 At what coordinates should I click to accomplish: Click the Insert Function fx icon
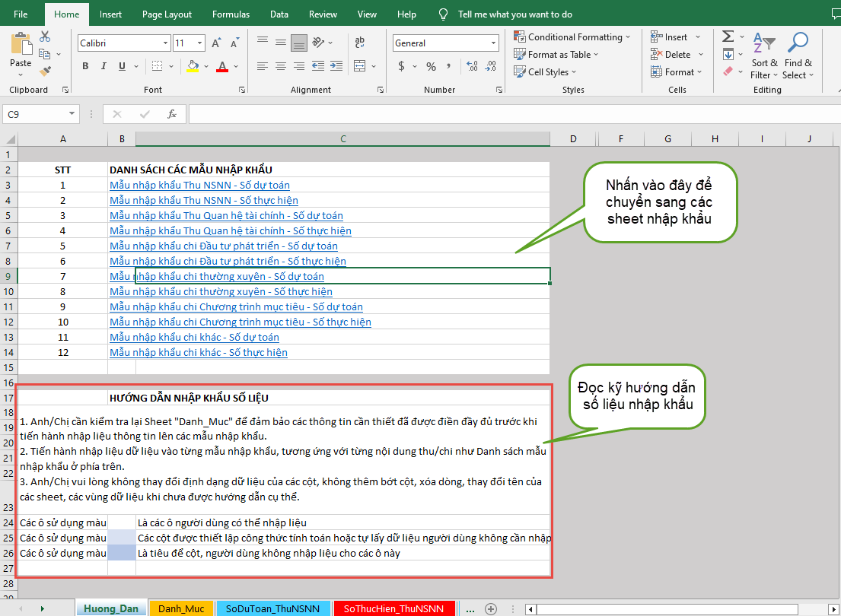172,114
